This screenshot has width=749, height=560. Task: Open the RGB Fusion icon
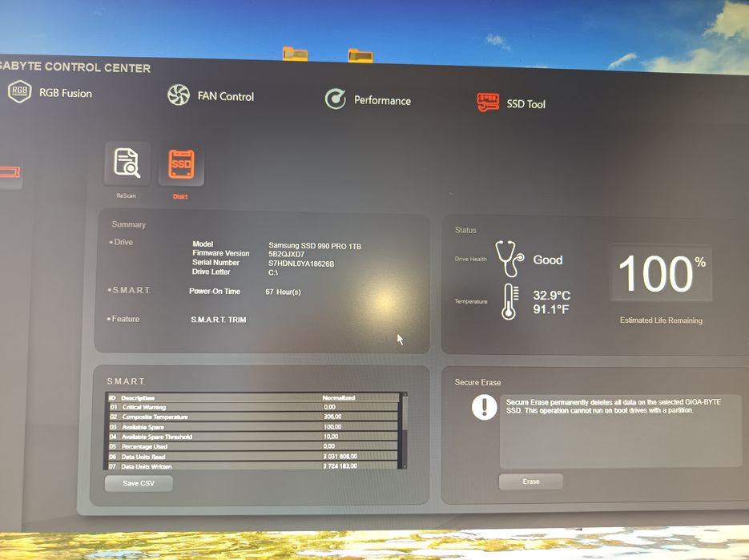coord(19,91)
